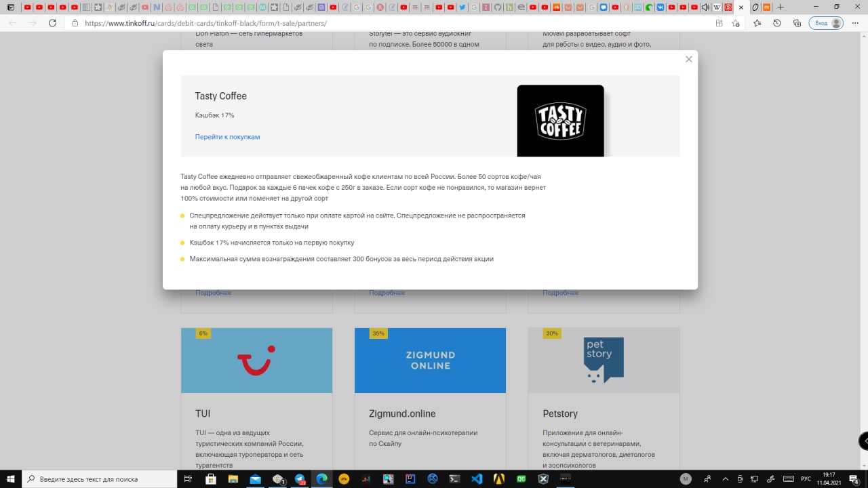Open the Mail app from the taskbar
868x488 pixels.
click(256, 479)
